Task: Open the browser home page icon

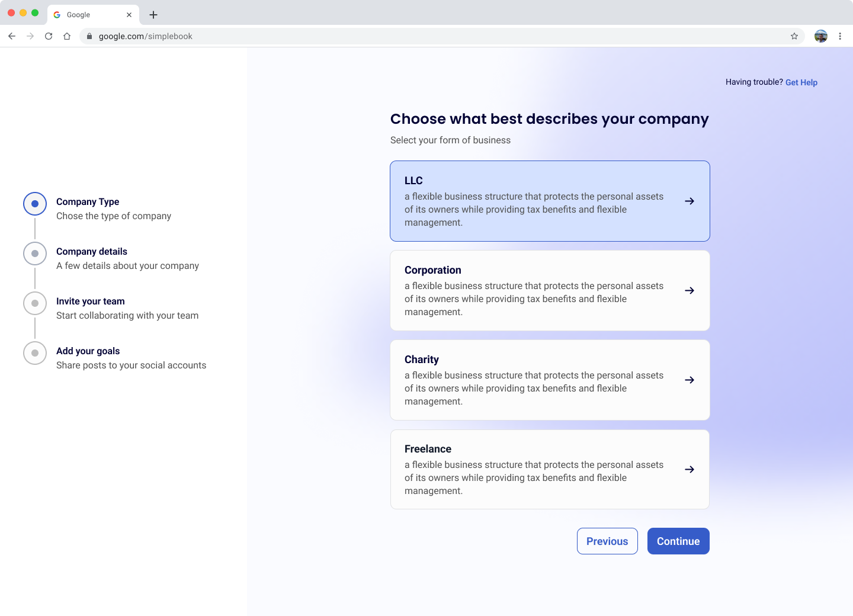Action: pyautogui.click(x=67, y=36)
